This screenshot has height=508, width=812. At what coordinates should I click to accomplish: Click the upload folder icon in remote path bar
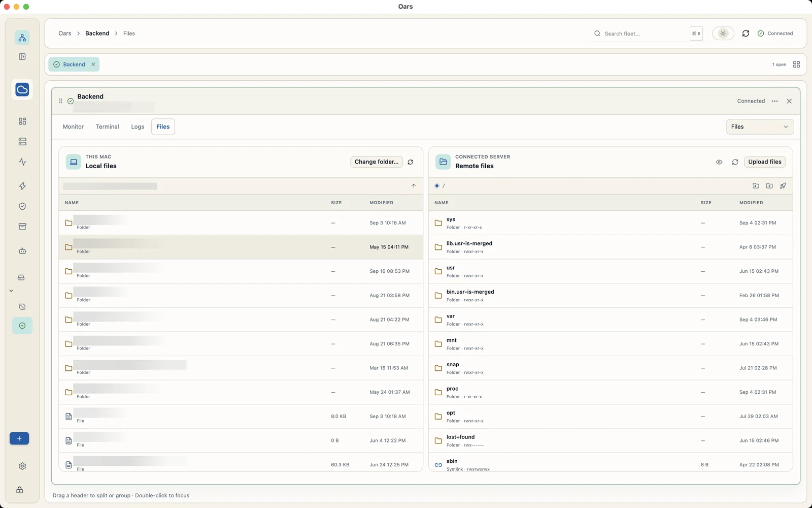pyautogui.click(x=756, y=186)
